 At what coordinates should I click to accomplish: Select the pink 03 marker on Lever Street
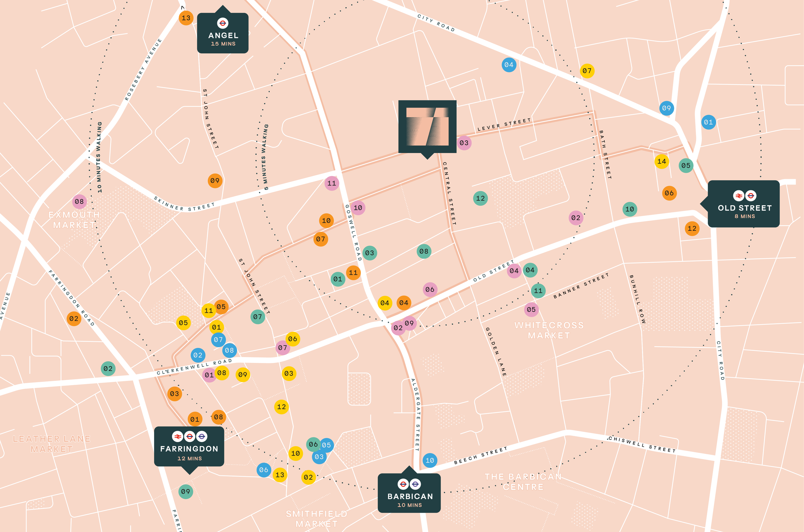click(464, 143)
